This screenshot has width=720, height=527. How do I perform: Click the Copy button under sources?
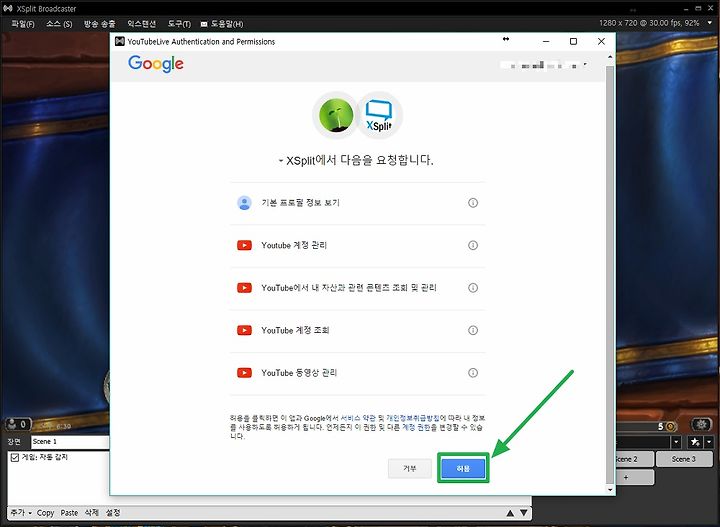[45, 513]
